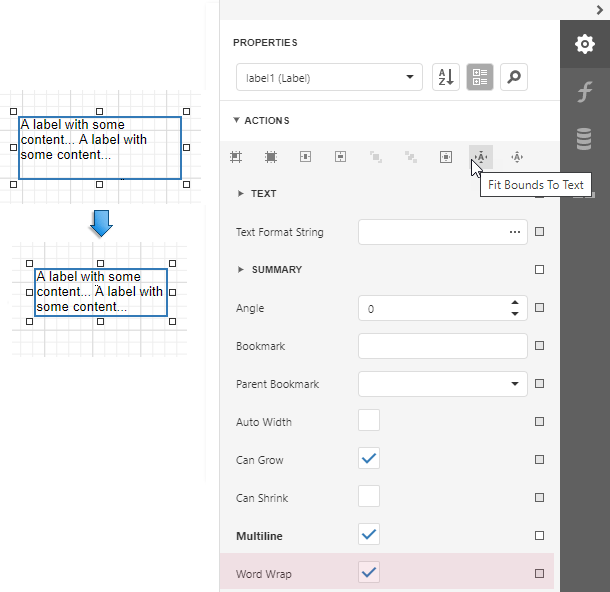Click the Fit Text To Bounds icon

517,157
